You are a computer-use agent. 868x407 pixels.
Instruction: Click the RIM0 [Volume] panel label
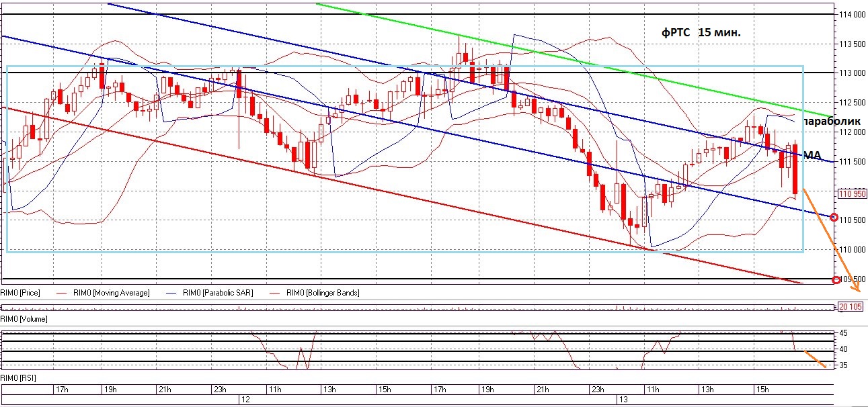tap(24, 318)
